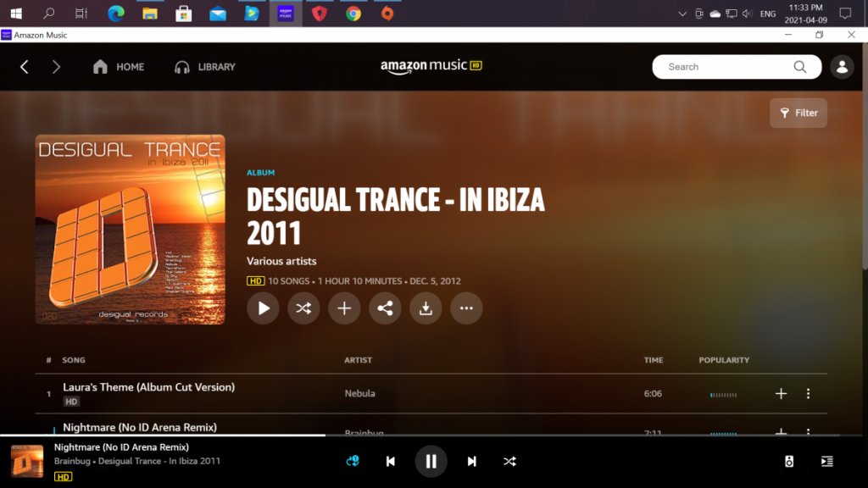Go back with the left arrow
Viewport: 868px width, 488px height.
[x=25, y=67]
